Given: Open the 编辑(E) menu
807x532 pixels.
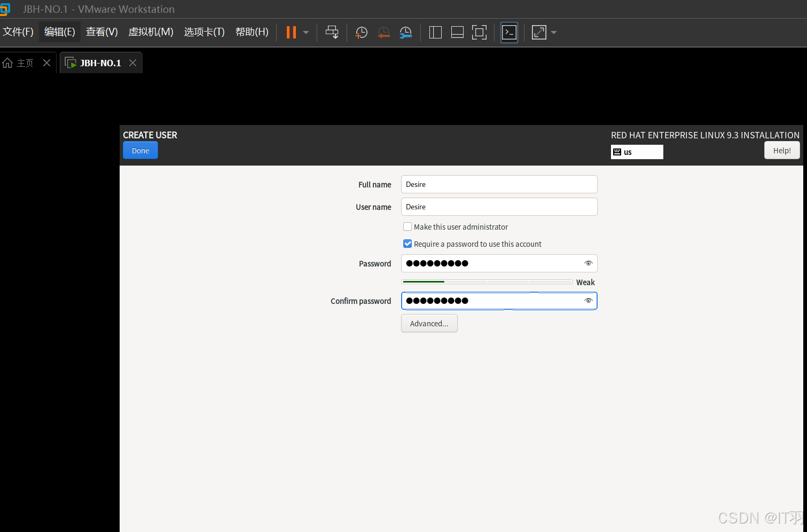Looking at the screenshot, I should pos(60,32).
